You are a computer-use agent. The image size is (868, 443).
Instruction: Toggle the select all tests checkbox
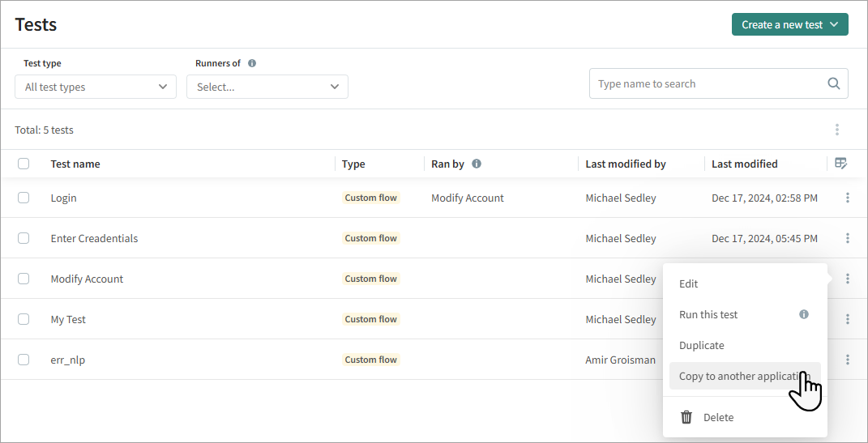point(24,164)
